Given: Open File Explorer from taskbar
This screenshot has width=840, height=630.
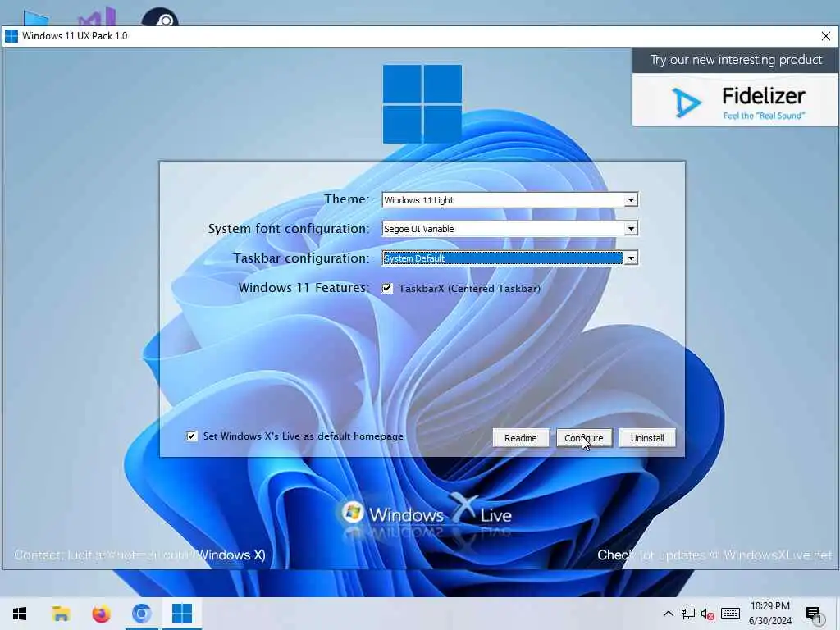Looking at the screenshot, I should click(61, 614).
